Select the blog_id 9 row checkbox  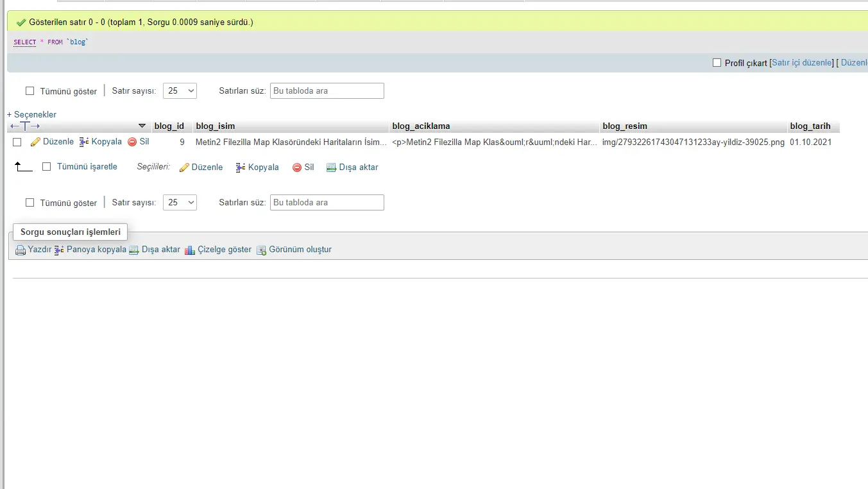(x=17, y=142)
